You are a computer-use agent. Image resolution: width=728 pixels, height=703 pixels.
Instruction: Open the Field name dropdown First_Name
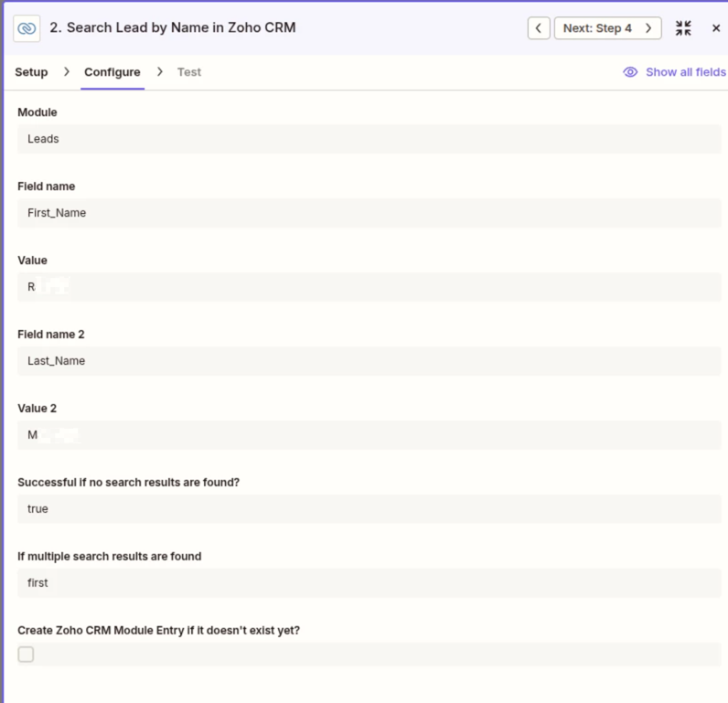[369, 213]
